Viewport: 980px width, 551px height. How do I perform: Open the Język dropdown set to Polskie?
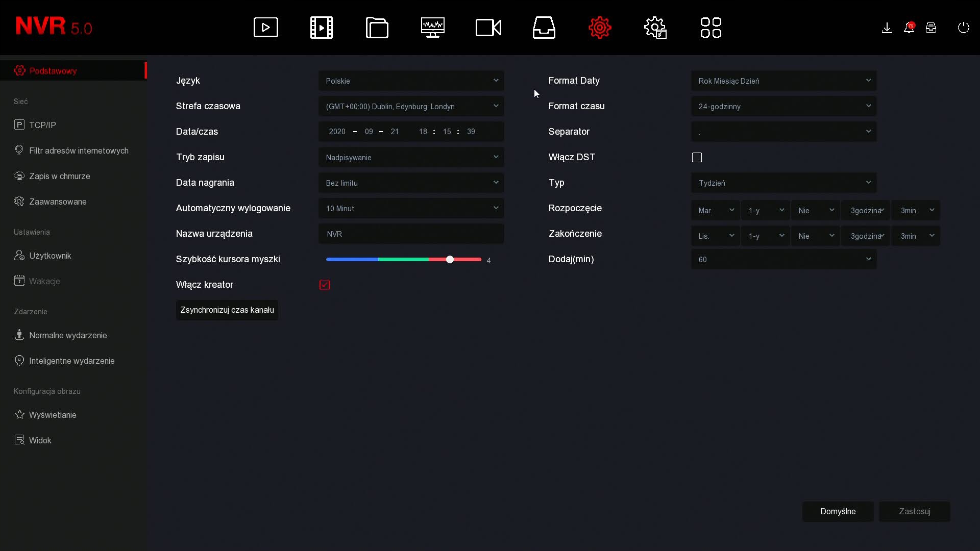click(411, 81)
